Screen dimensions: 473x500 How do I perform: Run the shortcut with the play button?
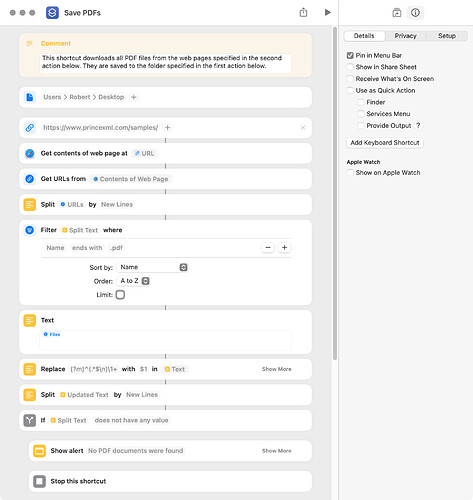(x=327, y=13)
